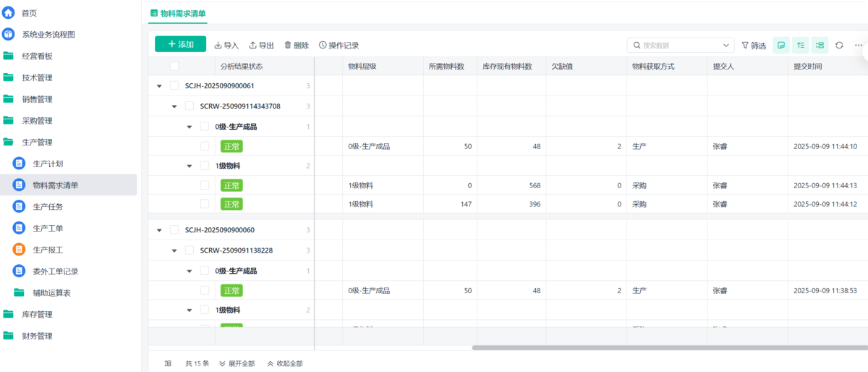The width and height of the screenshot is (868, 372).
Task: Click the green 添加 add button
Action: [x=180, y=44]
